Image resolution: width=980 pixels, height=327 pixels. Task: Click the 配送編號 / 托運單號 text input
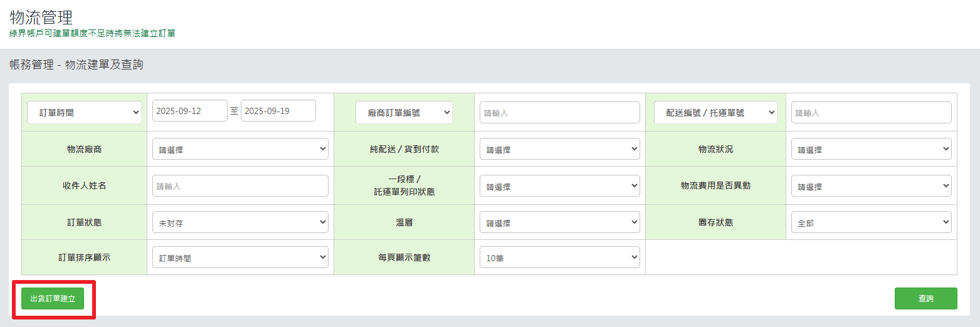point(871,113)
